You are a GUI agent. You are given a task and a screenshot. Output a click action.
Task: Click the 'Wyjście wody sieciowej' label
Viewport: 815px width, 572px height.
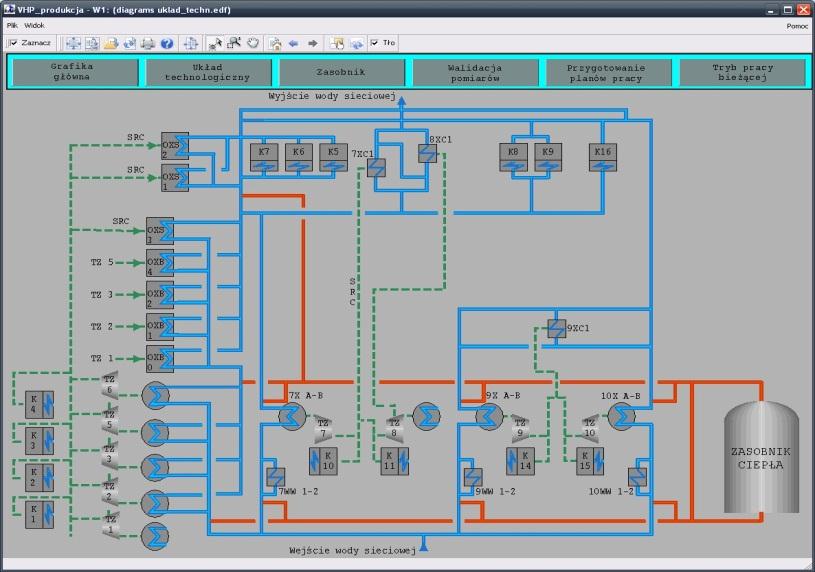pos(332,96)
